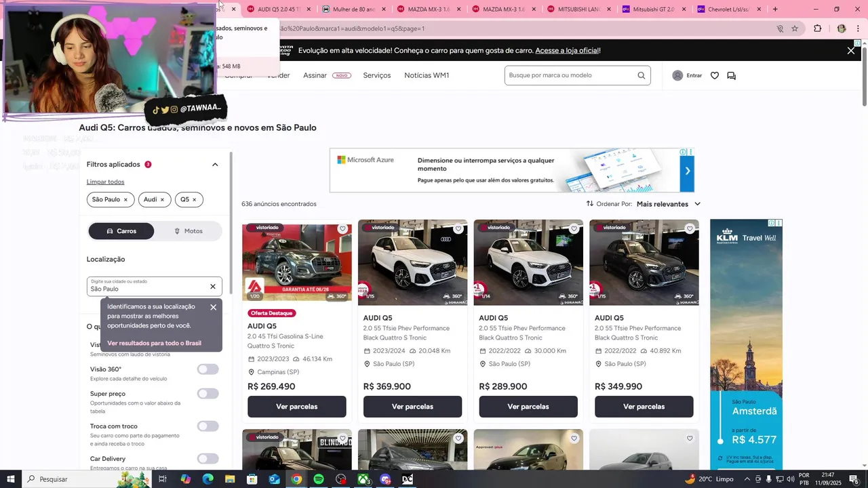Advance the Azure ad with the arrow

tap(687, 171)
